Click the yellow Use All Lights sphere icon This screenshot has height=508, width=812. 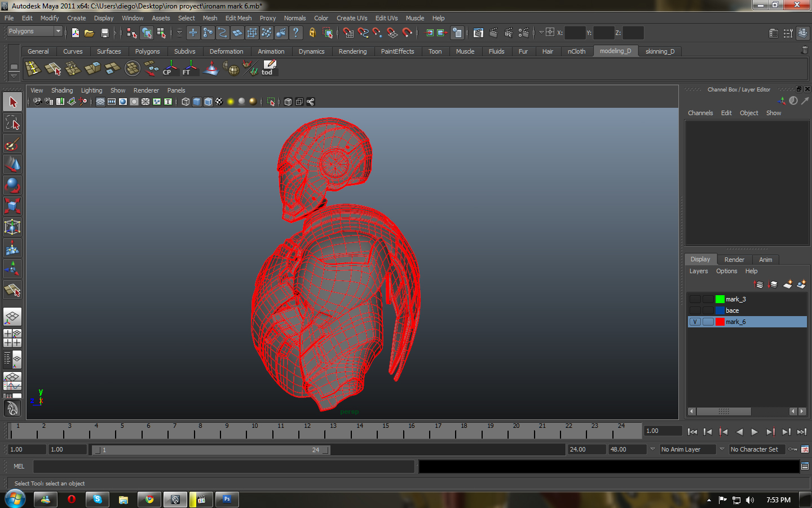click(231, 102)
